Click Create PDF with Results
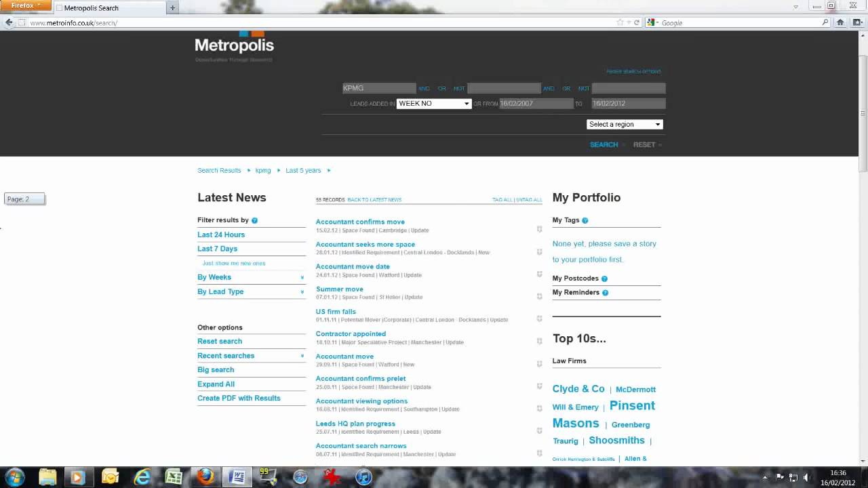This screenshot has width=868, height=488. [239, 399]
